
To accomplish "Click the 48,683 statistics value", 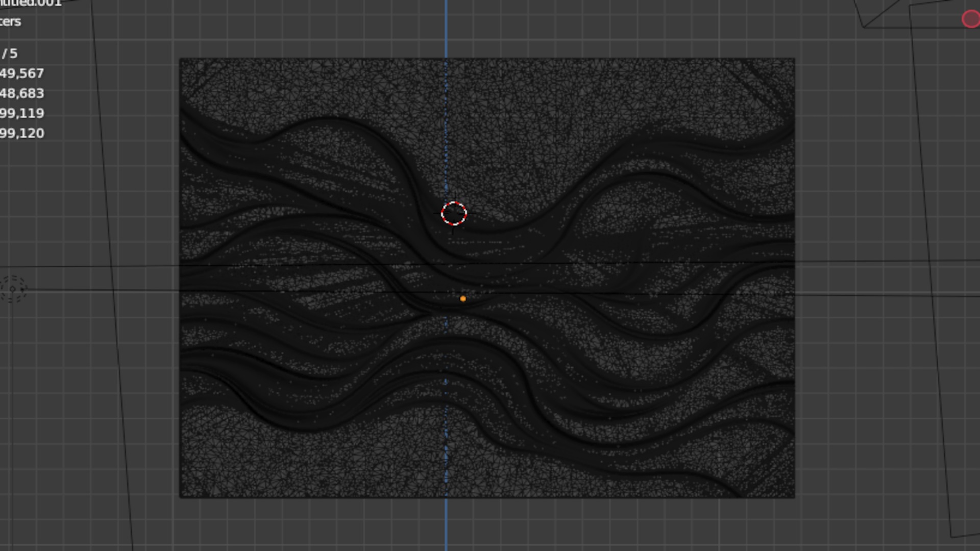I will click(22, 93).
